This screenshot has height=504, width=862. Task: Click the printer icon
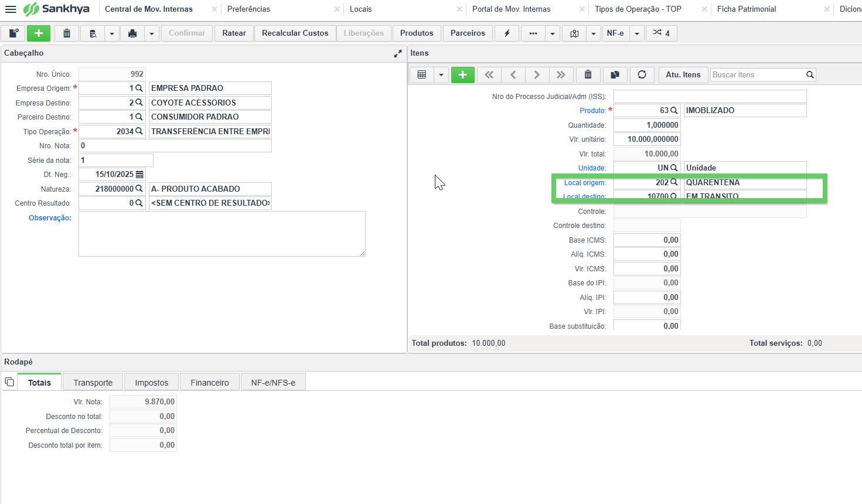pos(132,33)
